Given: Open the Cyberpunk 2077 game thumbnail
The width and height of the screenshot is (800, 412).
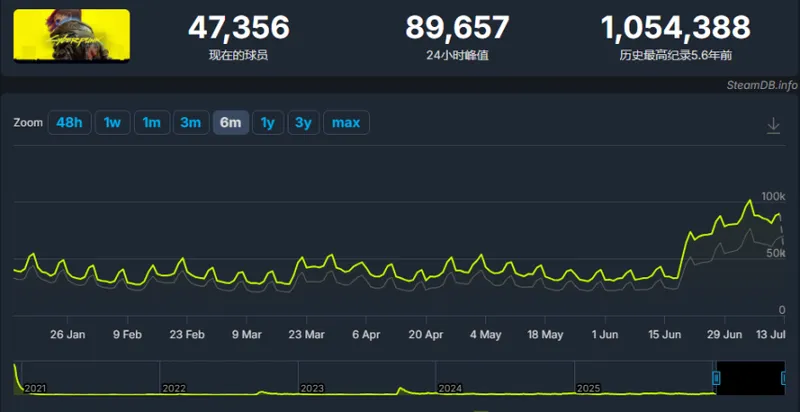Looking at the screenshot, I should 71,35.
